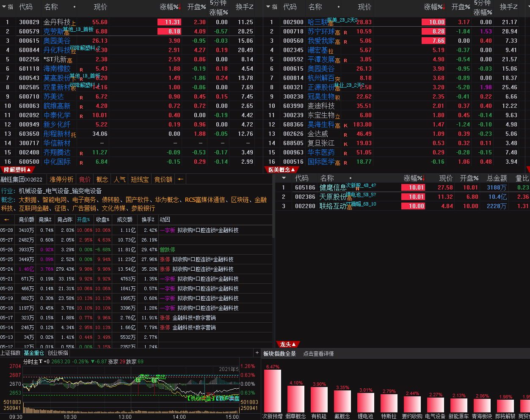Viewport: 530px width, 420px height.
Task: Sort history table by 成交额 column
Action: tap(124, 220)
